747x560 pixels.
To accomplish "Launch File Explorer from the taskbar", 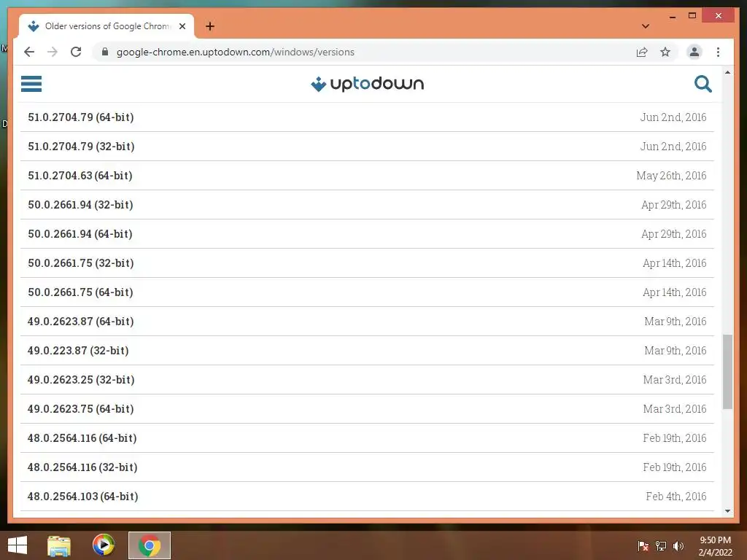I will (x=59, y=545).
